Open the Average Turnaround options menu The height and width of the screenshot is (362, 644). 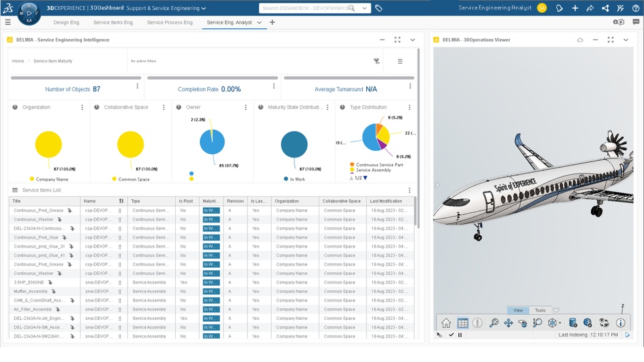point(410,86)
